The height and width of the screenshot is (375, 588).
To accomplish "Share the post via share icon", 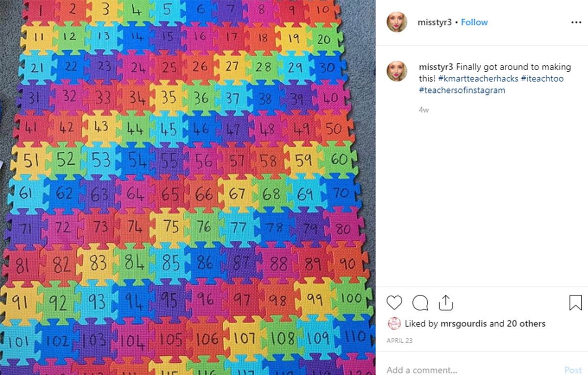I will point(445,303).
